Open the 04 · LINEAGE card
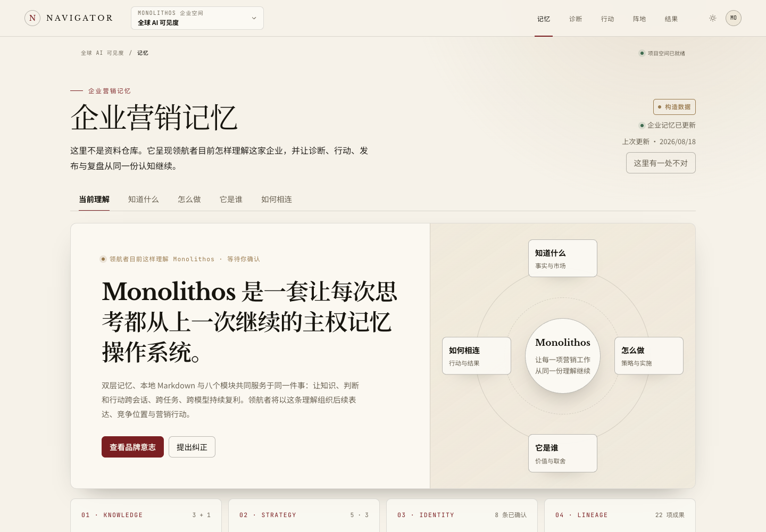Image resolution: width=766 pixels, height=532 pixels. click(620, 515)
